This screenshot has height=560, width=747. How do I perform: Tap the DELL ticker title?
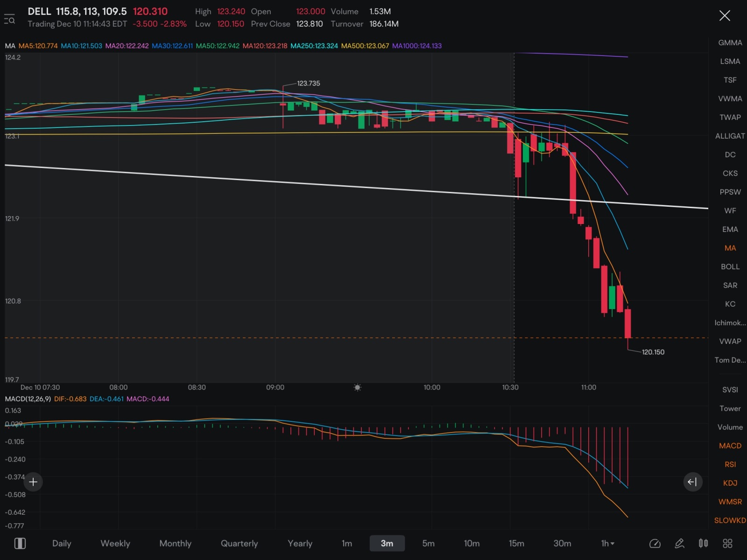point(39,11)
